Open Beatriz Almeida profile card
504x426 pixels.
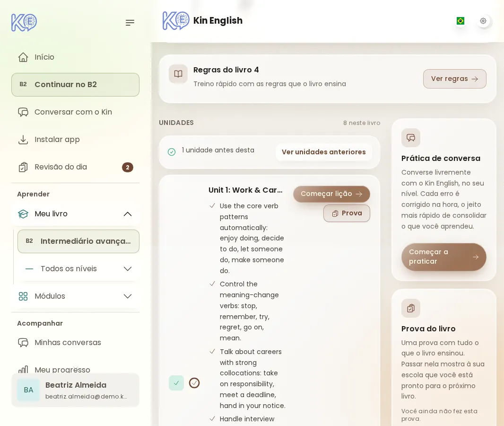[75, 390]
